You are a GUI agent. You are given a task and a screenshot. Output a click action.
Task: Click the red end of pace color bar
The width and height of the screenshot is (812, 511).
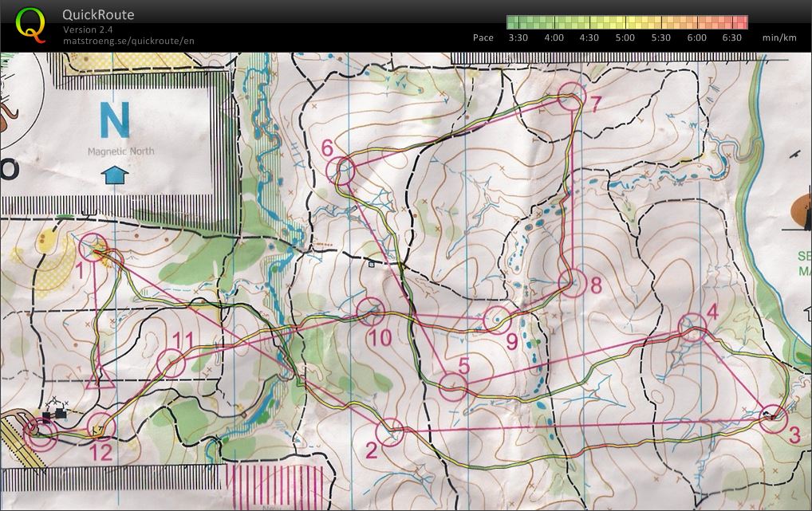[x=742, y=22]
